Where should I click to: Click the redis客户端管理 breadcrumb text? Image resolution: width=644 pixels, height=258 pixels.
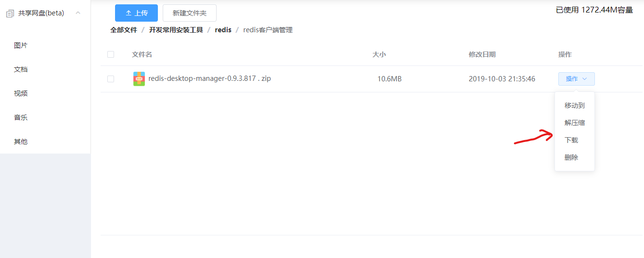click(x=268, y=30)
